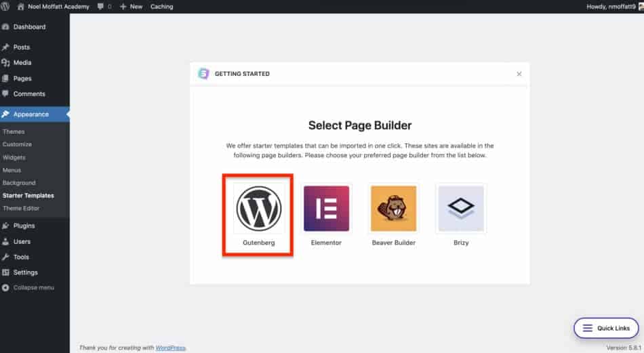644x353 pixels.
Task: Click the Beaver Builder label text
Action: coord(393,243)
